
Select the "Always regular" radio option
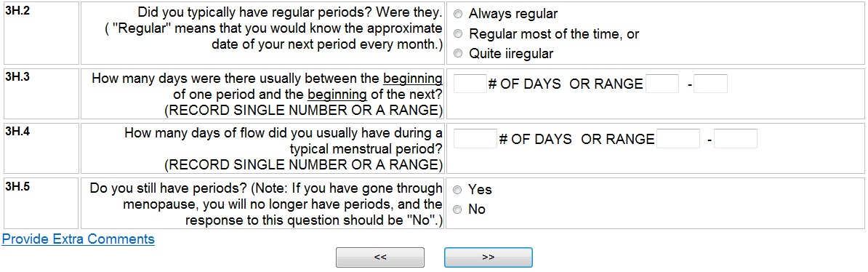coord(458,14)
